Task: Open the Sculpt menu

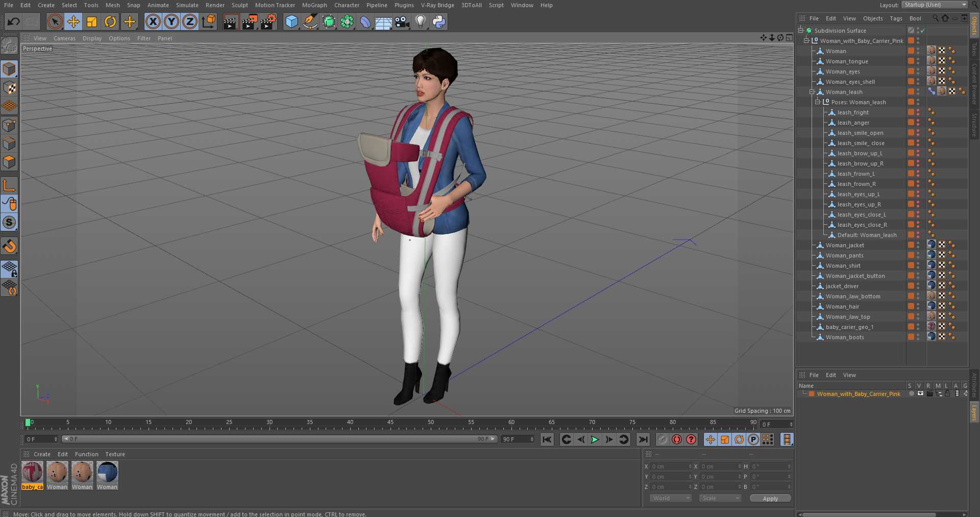Action: pyautogui.click(x=240, y=5)
